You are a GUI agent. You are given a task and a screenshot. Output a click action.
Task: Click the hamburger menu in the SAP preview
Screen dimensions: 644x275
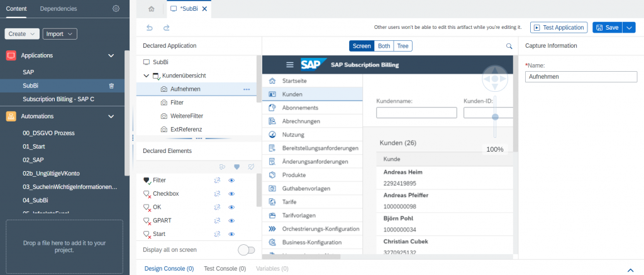point(290,65)
